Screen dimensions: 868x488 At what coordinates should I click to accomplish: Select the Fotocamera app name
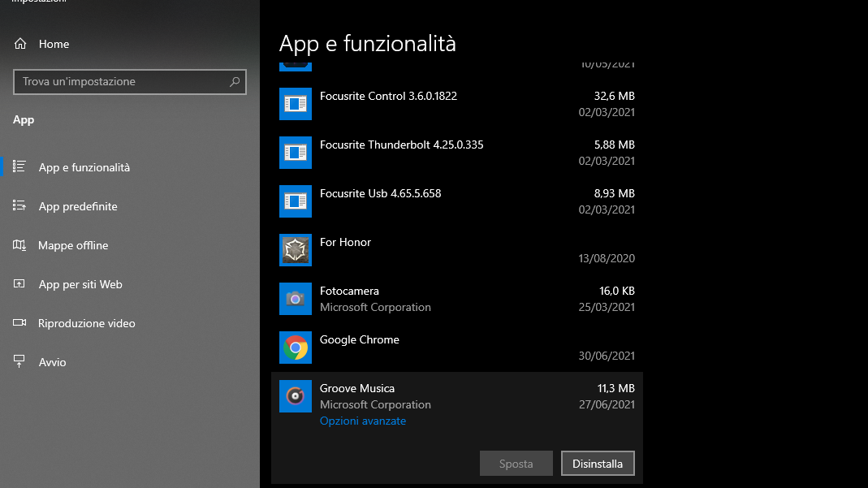(x=349, y=291)
